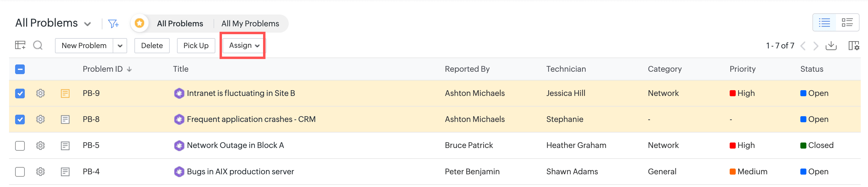This screenshot has width=868, height=187.
Task: Select the PB-5 row checkbox
Action: click(20, 146)
